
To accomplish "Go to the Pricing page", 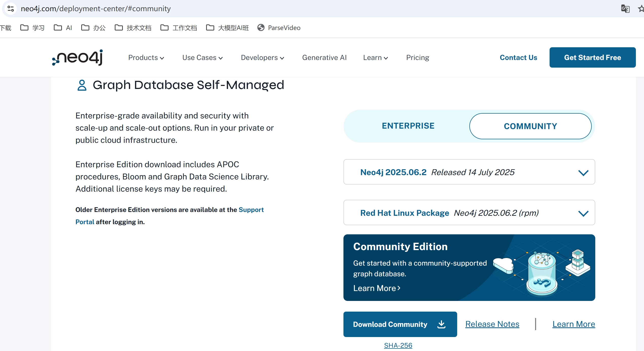I will point(417,58).
